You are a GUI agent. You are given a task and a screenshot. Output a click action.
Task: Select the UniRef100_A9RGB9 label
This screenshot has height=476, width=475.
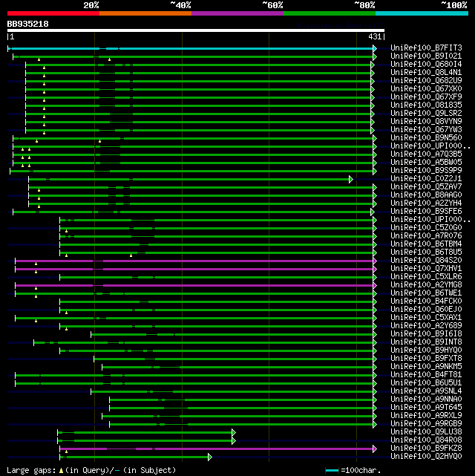click(x=426, y=423)
